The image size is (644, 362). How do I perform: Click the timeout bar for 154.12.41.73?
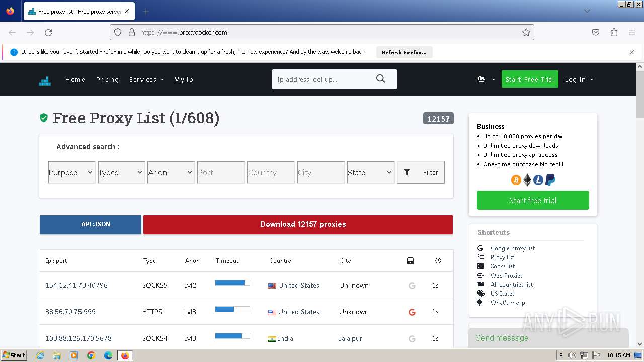(x=232, y=283)
